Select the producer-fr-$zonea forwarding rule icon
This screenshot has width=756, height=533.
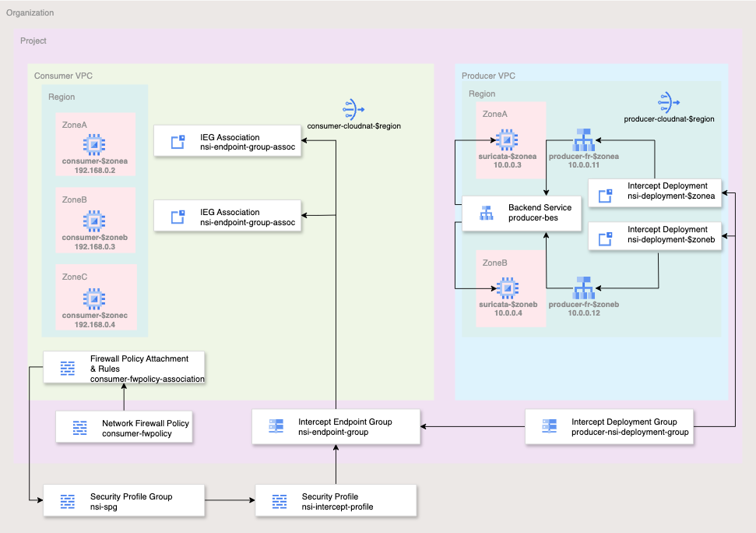tap(583, 140)
